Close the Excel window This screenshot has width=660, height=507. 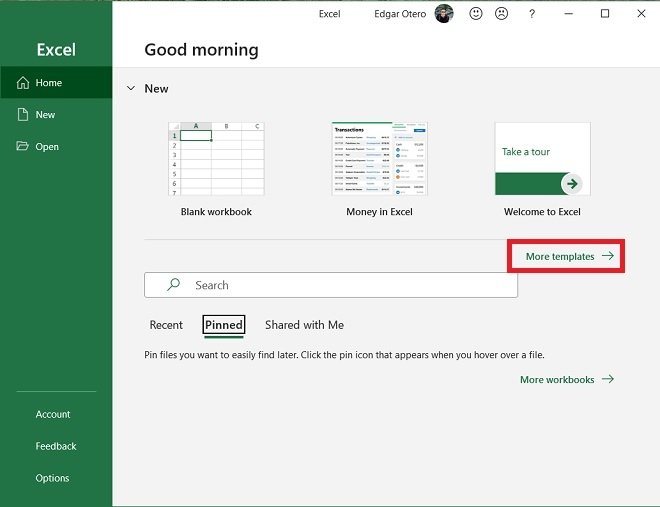(x=641, y=13)
